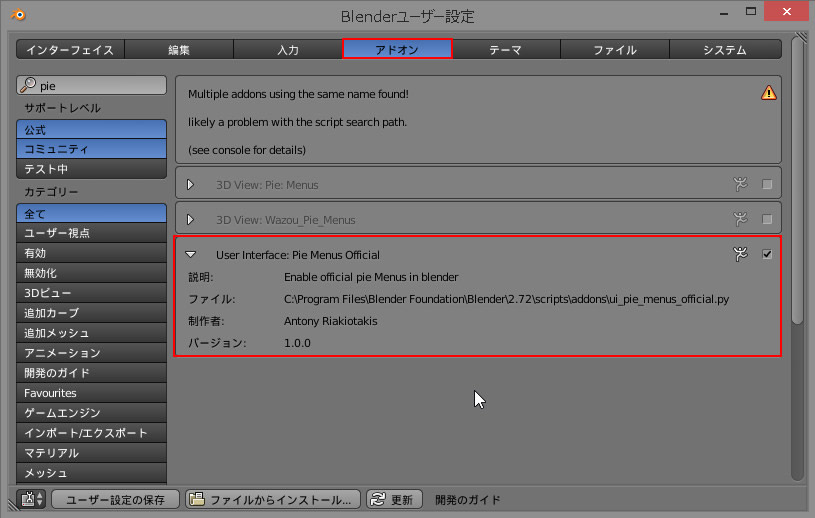Select the 開発のガイド category in the list
815x518 pixels.
91,373
